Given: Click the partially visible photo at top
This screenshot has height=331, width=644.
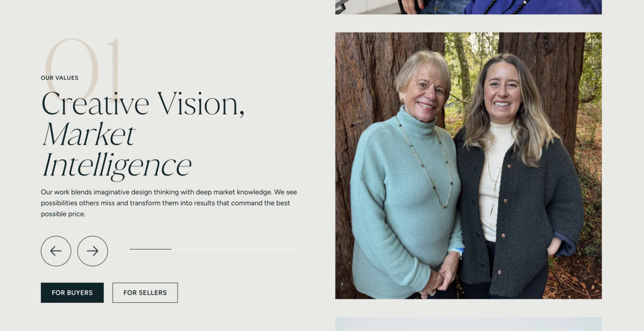Looking at the screenshot, I should (x=468, y=7).
